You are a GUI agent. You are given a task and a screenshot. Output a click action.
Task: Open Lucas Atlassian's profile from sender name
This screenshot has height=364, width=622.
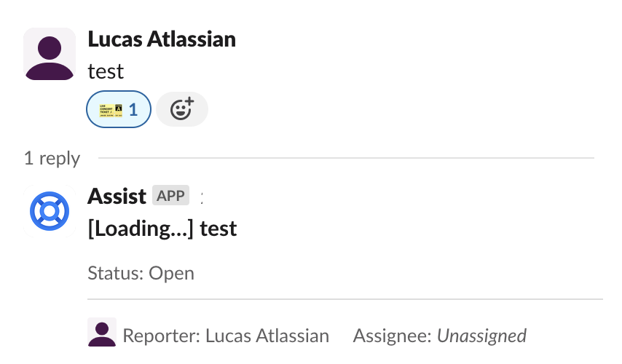coord(161,39)
